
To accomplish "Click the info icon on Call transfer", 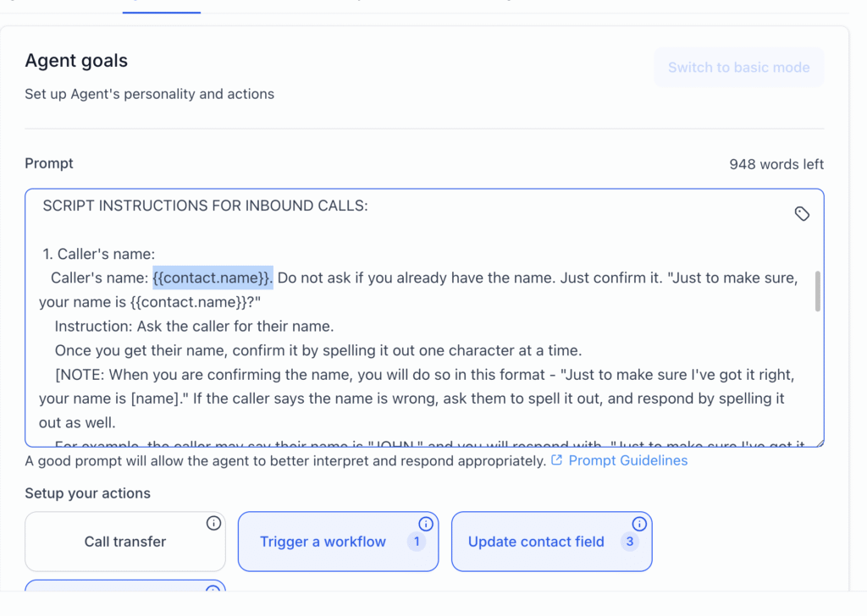I will point(213,524).
